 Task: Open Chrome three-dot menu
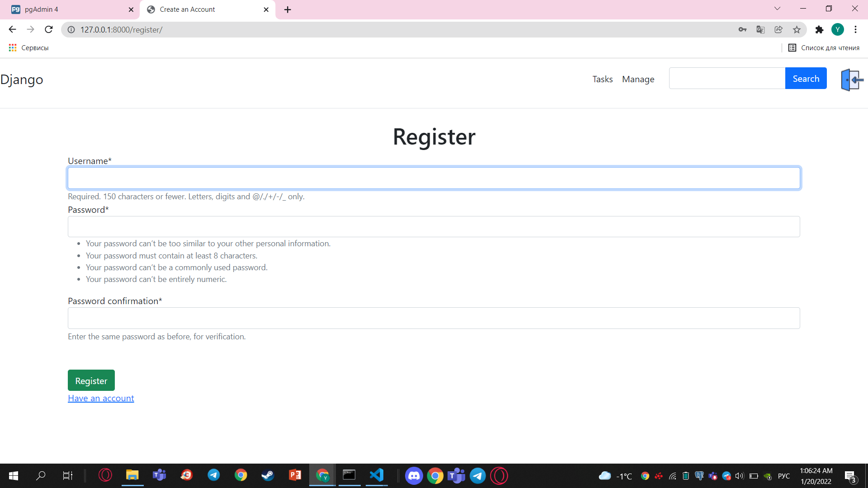tap(855, 29)
